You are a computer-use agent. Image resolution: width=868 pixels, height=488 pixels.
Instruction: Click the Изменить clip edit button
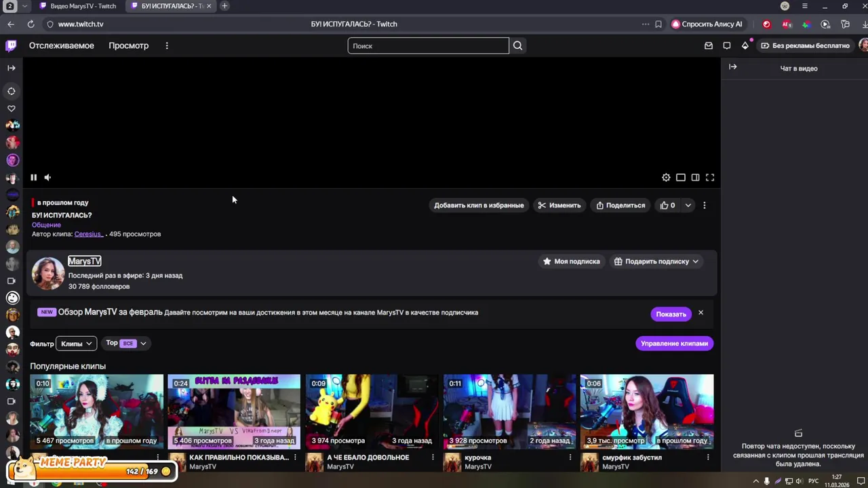click(x=559, y=205)
